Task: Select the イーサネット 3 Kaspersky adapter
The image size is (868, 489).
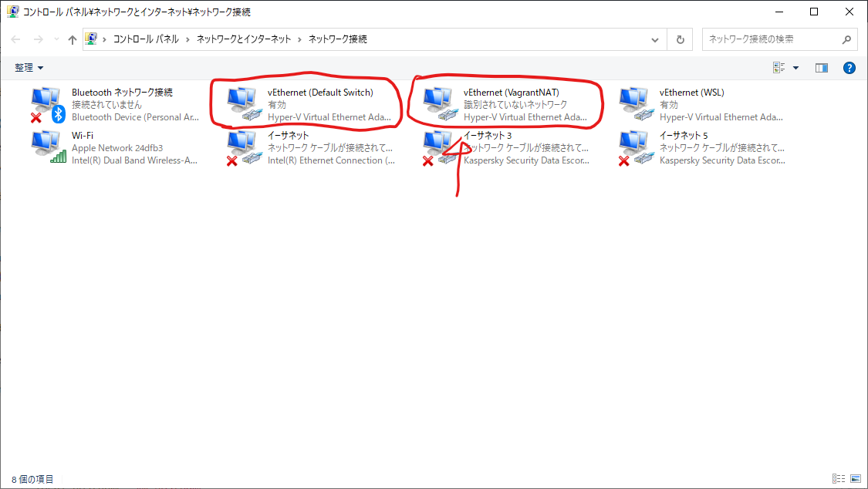Action: [x=506, y=147]
